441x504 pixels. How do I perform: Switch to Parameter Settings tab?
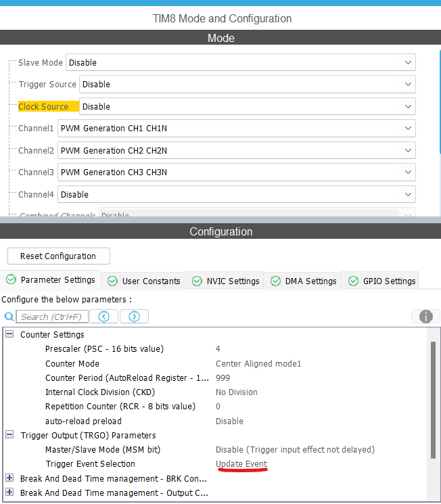tap(51, 280)
